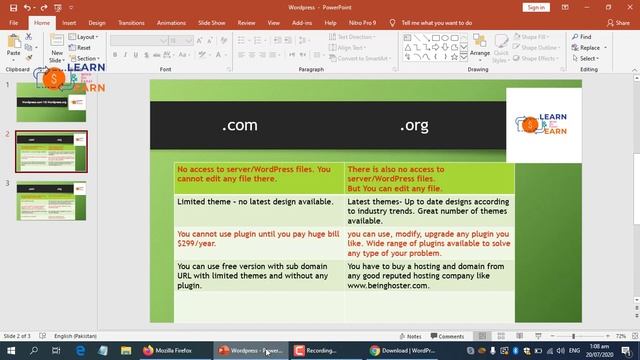Click the zoom slider handle
This screenshot has width=640, height=360.
coord(573,336)
